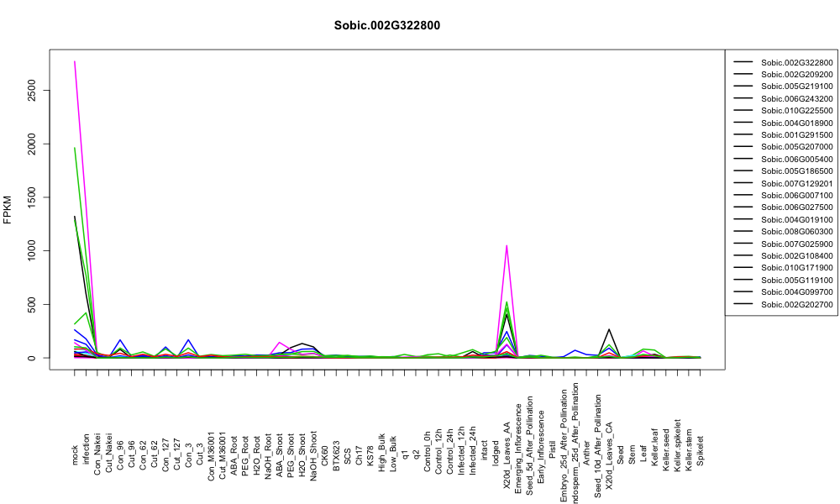The image size is (840, 504).
Task: Click the legend line beside Sobic.002G322800
Action: [743, 62]
